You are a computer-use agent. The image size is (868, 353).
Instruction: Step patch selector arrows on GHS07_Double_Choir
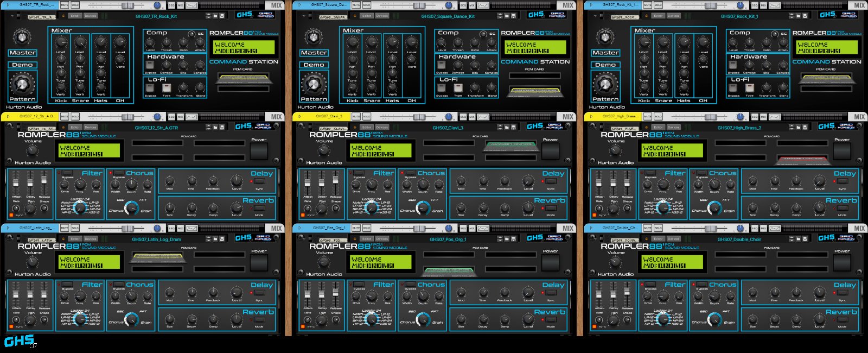tap(792, 239)
